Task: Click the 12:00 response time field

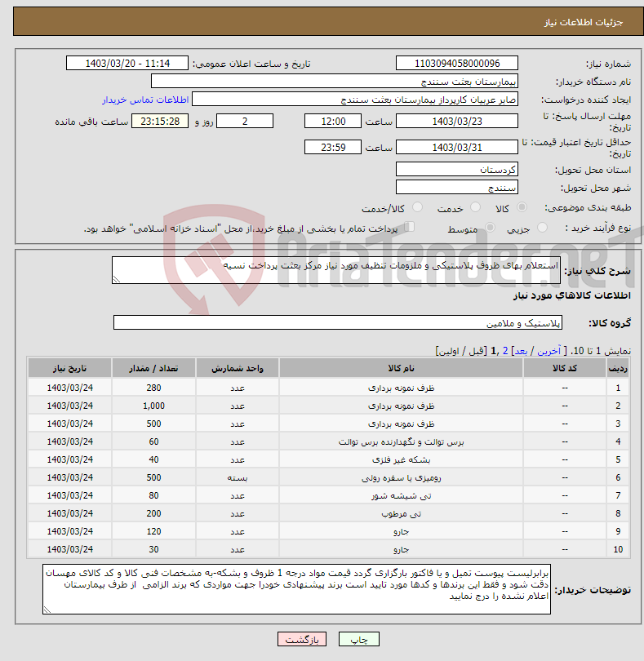Action: pyautogui.click(x=333, y=122)
